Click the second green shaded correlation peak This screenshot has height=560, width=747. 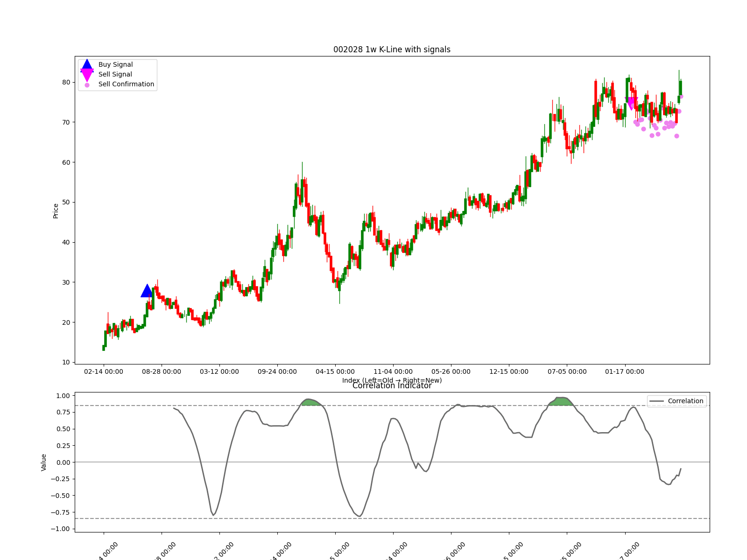(x=561, y=401)
